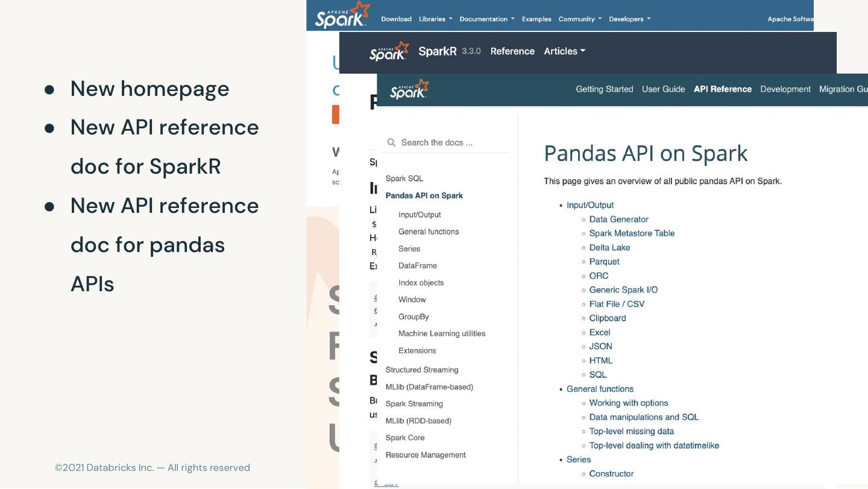Viewport: 868px width, 489px height.
Task: Click the "New homepage" bullet text
Action: click(149, 89)
